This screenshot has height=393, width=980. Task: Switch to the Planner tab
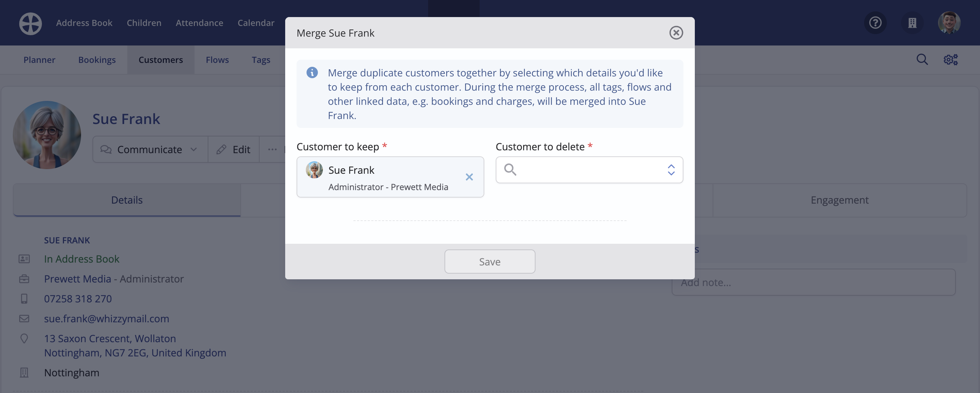(x=39, y=60)
